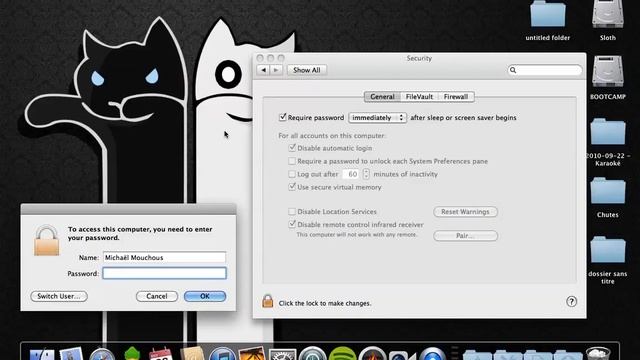This screenshot has width=640, height=360.
Task: Launch Safari from the dock
Action: 102,354
